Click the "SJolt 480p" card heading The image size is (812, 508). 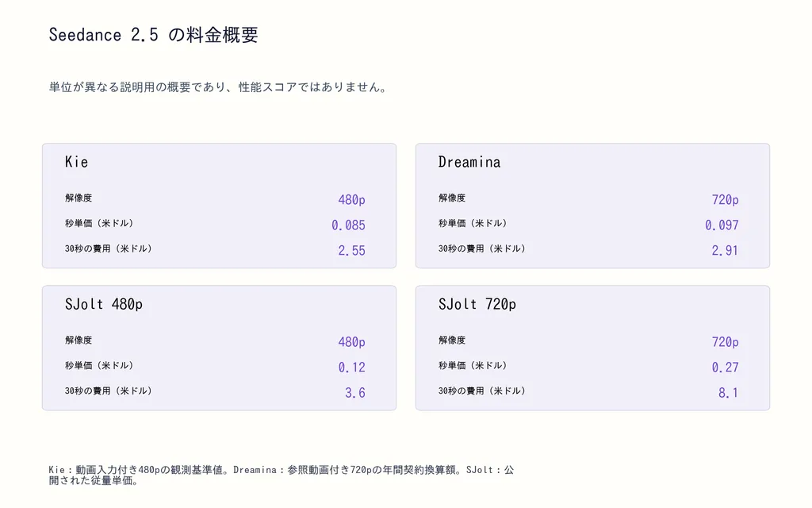[x=104, y=304]
